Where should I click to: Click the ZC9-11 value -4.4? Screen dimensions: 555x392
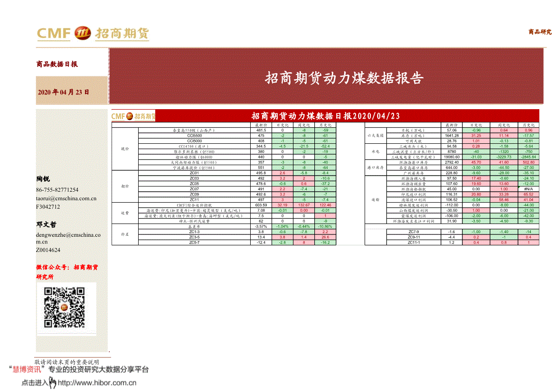click(452, 237)
